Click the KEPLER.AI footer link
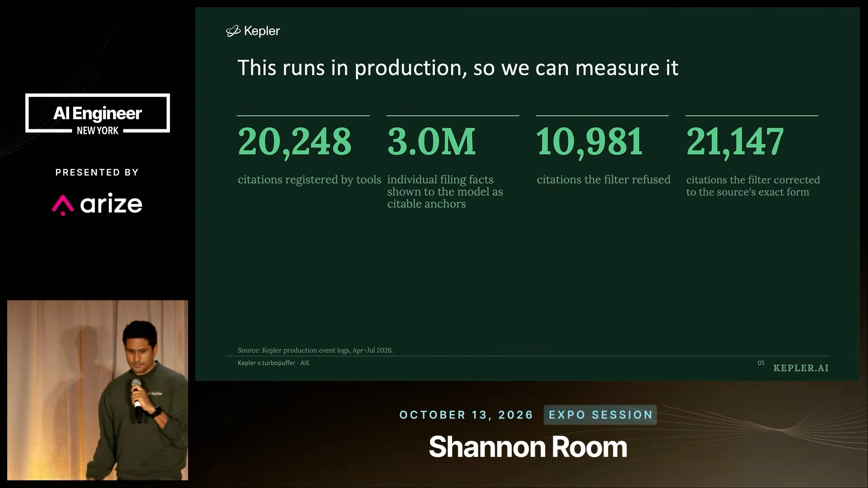This screenshot has height=488, width=868. [x=801, y=368]
